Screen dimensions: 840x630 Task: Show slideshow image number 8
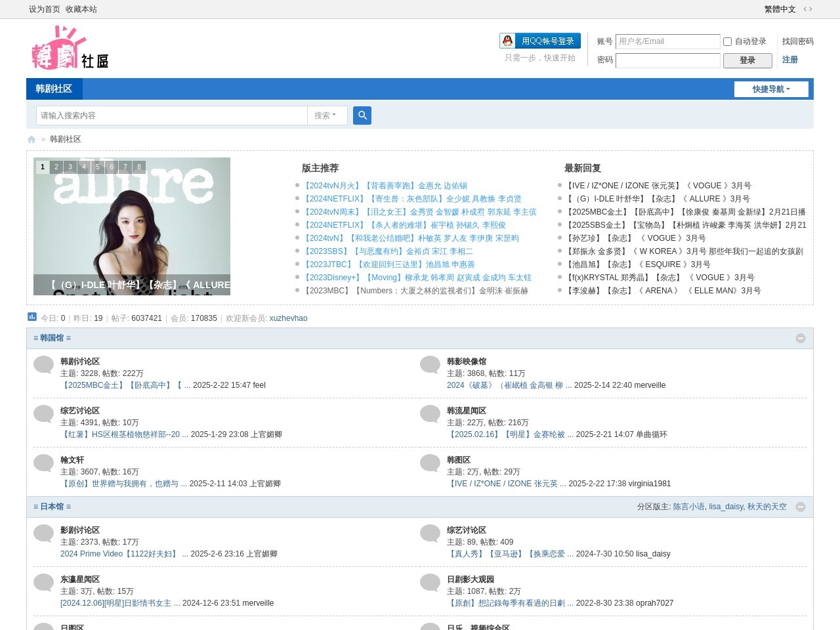pos(139,167)
